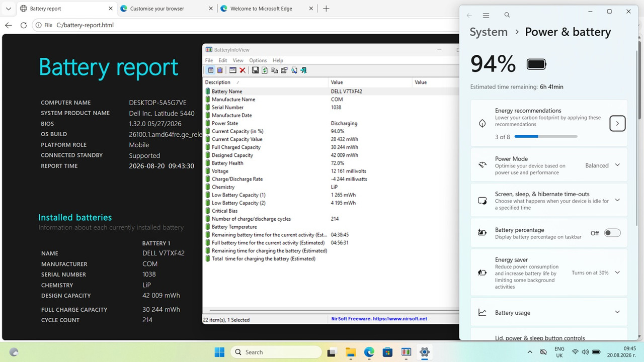Viewport: 644px width, 362px height.
Task: Select the Battery Log view icon in toolbar
Action: click(220, 70)
